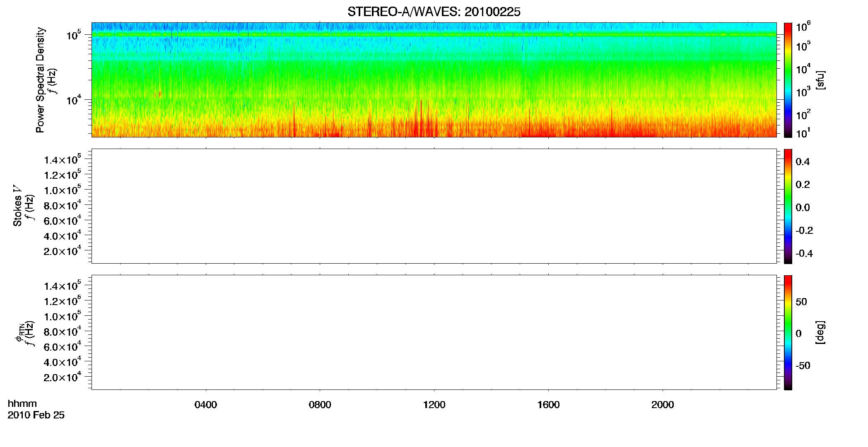Viewport: 868px width, 447px height.
Task: Click the 0.0 value on the Stokes V colorbar
Action: (803, 207)
